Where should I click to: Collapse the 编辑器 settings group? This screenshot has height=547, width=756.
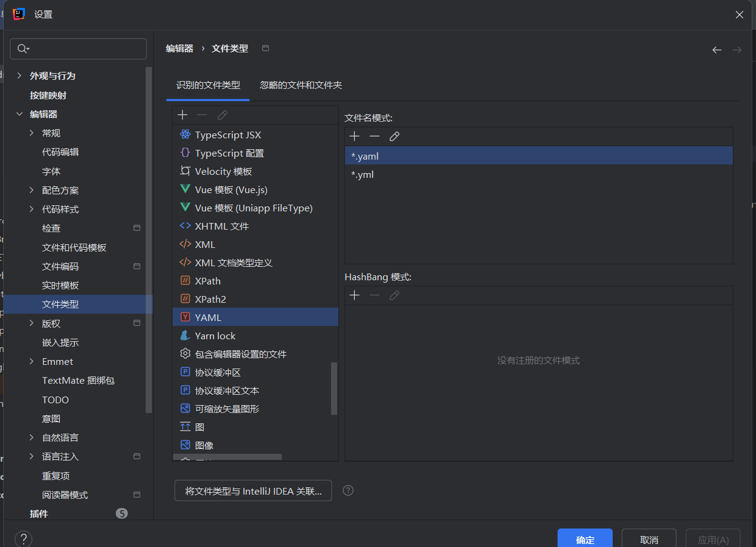point(20,114)
